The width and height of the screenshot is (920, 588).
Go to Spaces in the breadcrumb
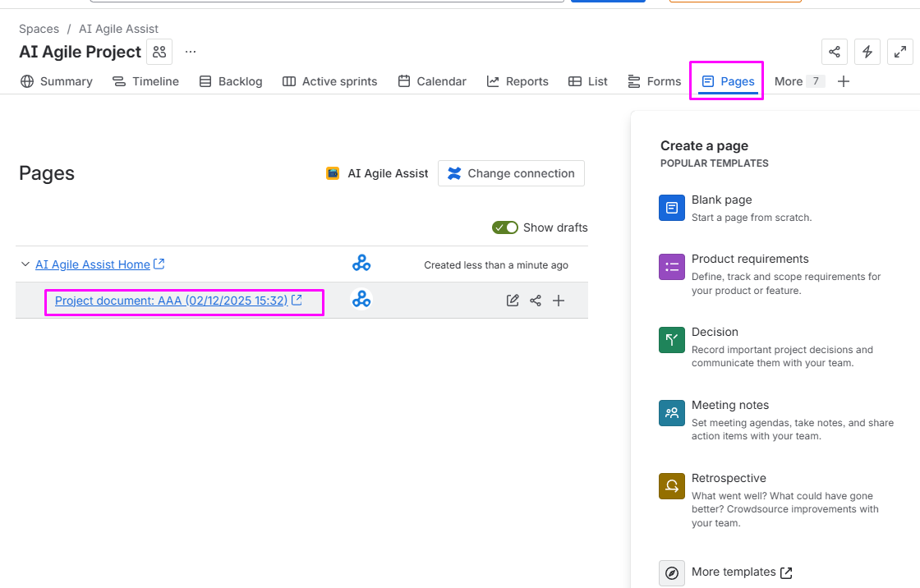pyautogui.click(x=39, y=29)
